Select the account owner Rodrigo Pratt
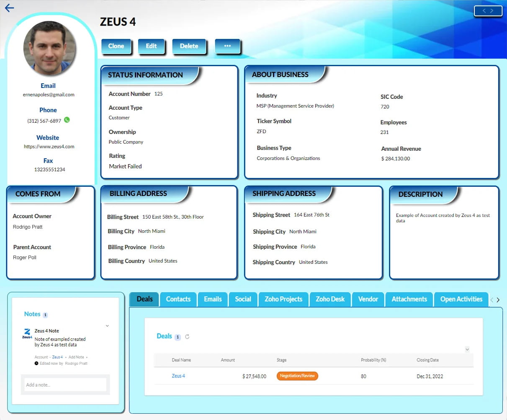Viewport: 507px width, 420px height. (28, 227)
